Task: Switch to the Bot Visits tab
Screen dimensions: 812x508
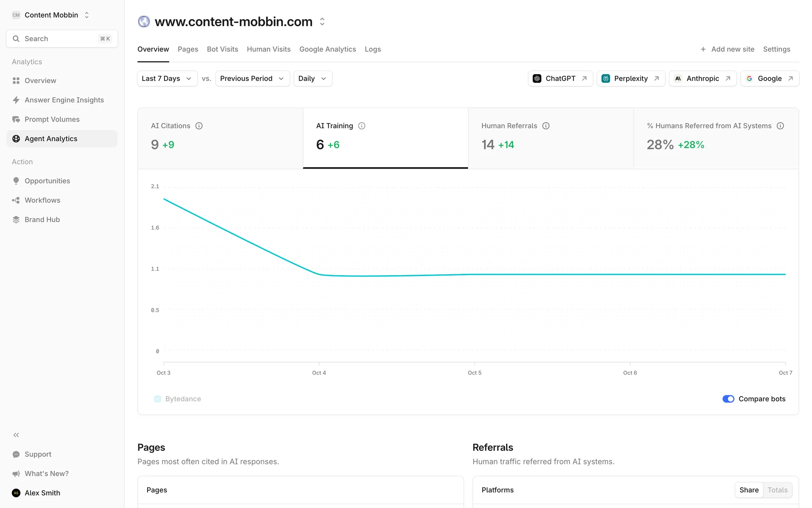Action: click(222, 49)
